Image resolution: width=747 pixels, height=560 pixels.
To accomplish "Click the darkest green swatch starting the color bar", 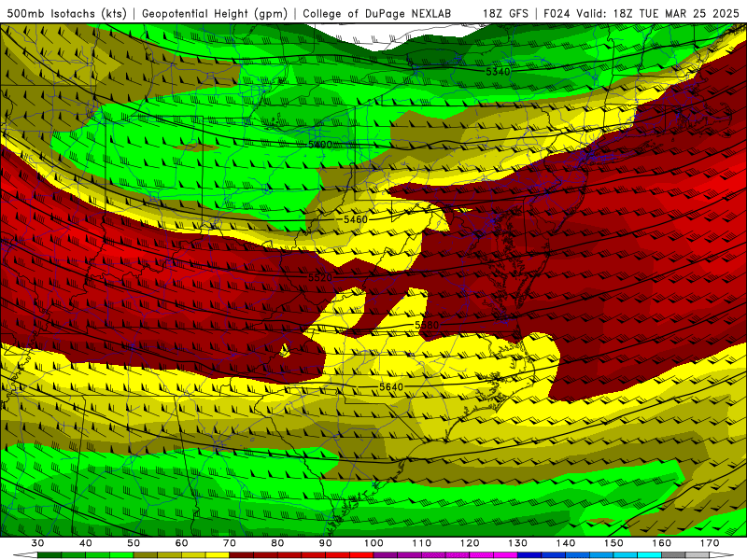I will click(49, 555).
